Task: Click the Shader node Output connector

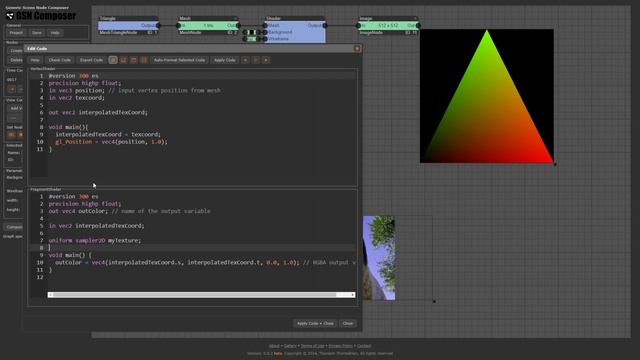Action: 325,25
